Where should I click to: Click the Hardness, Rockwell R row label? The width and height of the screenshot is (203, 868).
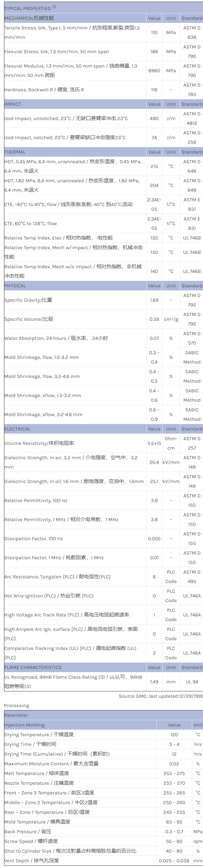tap(44, 90)
